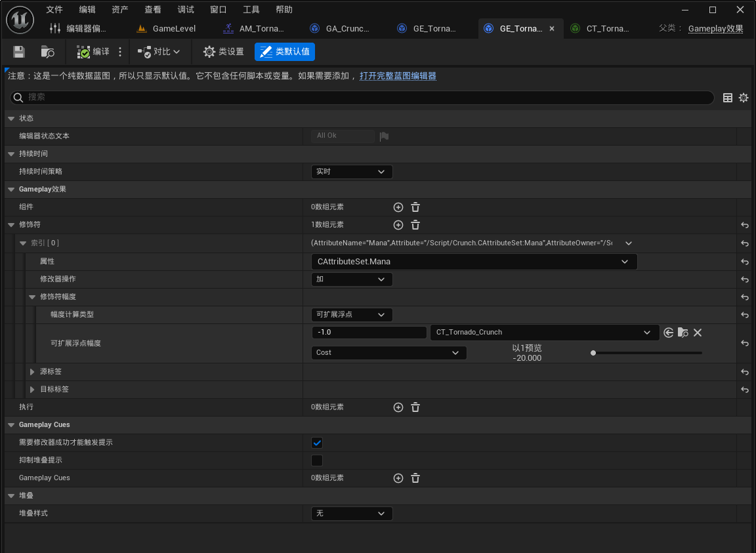Reset 修饰符 to default arrow
This screenshot has width=756, height=553.
[744, 225]
